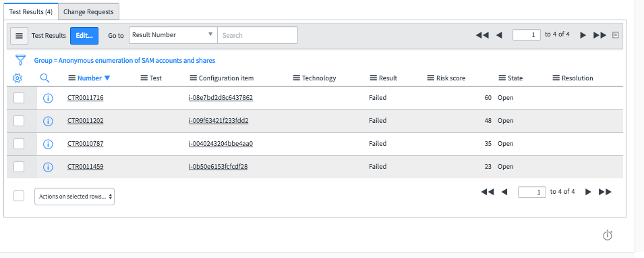Open the Result Number go-to dropdown

point(173,35)
